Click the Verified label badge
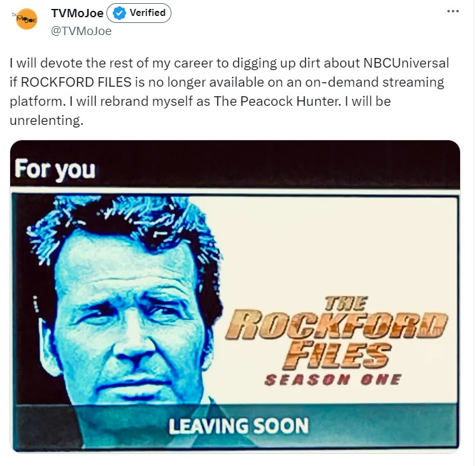This screenshot has height=466, width=476. click(139, 13)
